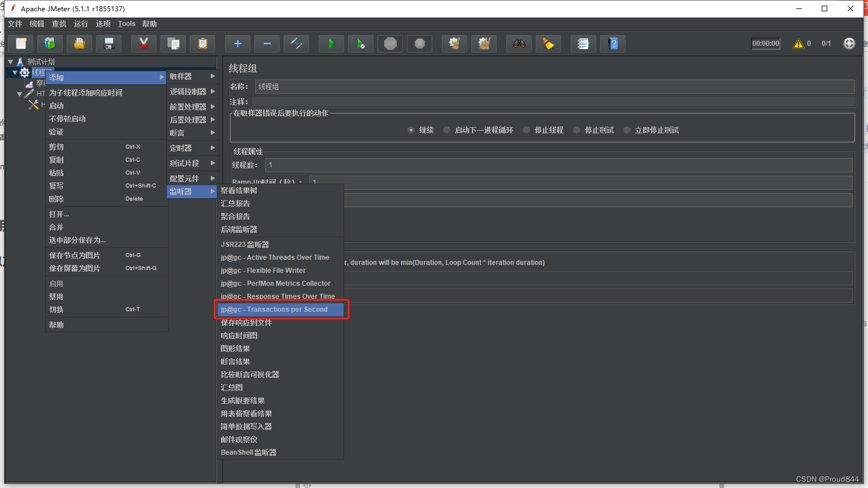Click the test plan flask icon in tree
The width and height of the screenshot is (868, 488).
(x=20, y=62)
